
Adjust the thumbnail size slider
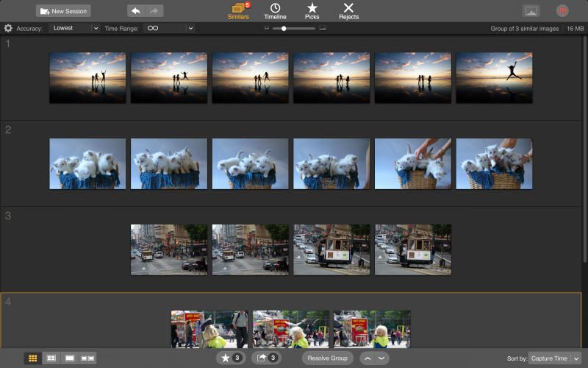(284, 29)
